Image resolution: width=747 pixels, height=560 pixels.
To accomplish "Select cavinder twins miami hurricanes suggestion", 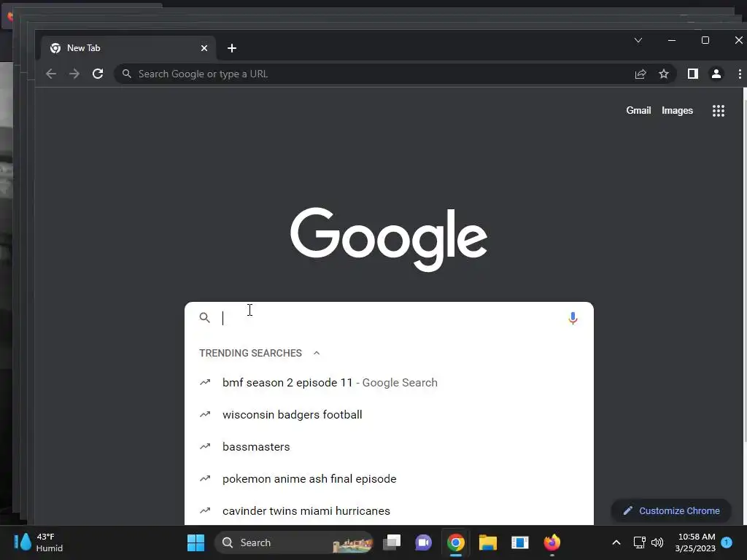I will (x=389, y=510).
